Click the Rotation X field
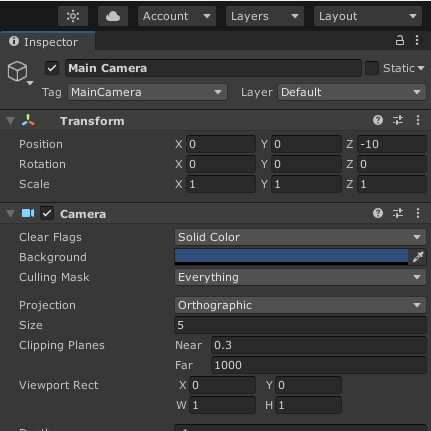Image resolution: width=431 pixels, height=431 pixels. [x=221, y=164]
